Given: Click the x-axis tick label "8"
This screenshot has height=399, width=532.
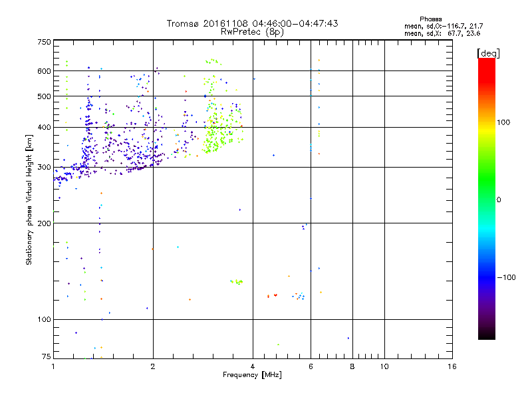Looking at the screenshot, I should click(x=352, y=366).
